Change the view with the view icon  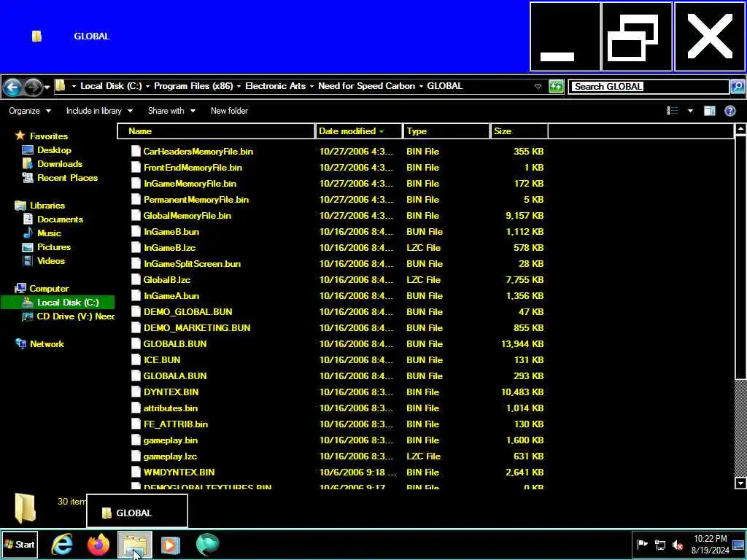pyautogui.click(x=672, y=111)
